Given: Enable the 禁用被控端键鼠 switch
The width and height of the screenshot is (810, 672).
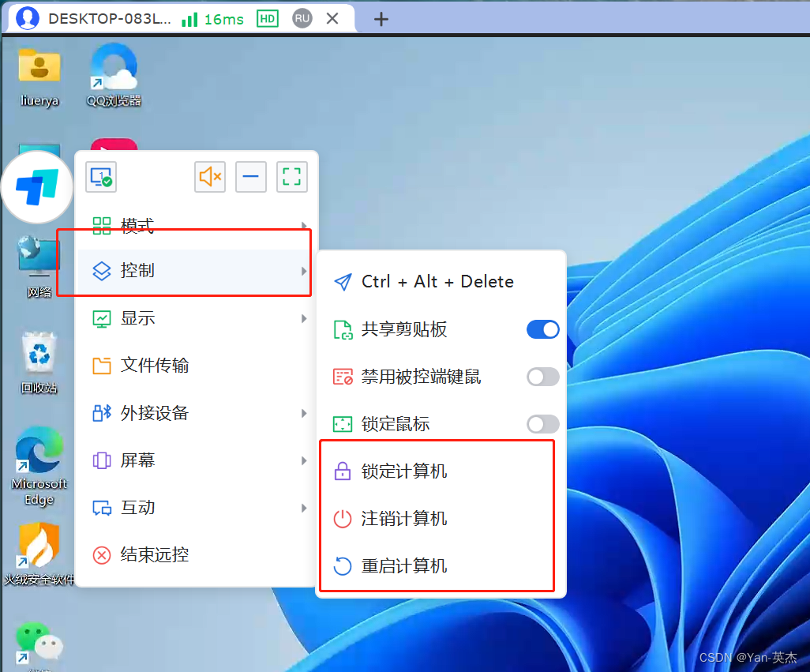Looking at the screenshot, I should [543, 377].
